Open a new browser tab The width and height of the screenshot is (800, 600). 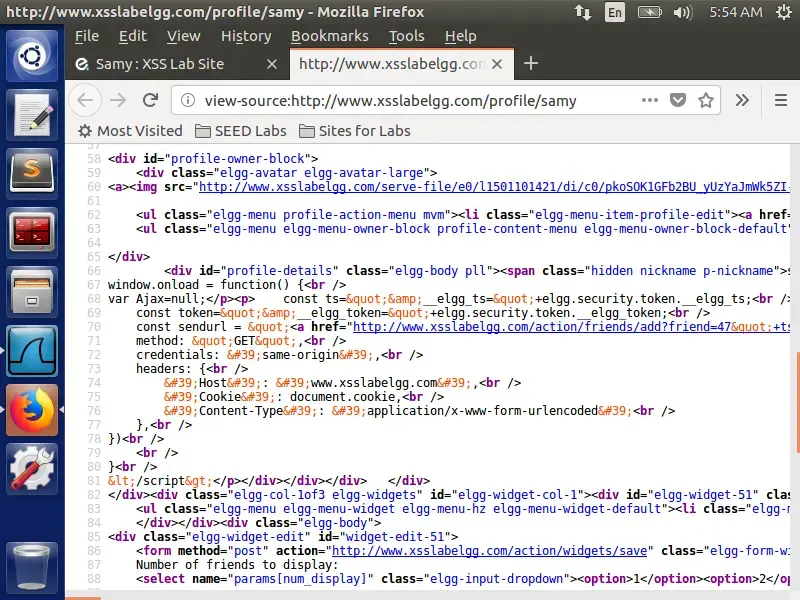click(531, 64)
